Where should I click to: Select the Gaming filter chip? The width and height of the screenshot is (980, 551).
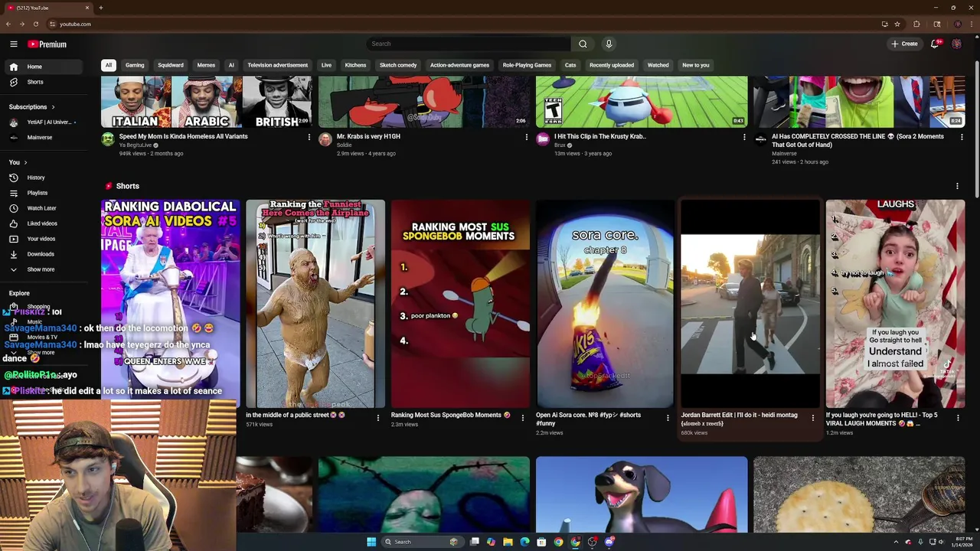tap(135, 65)
